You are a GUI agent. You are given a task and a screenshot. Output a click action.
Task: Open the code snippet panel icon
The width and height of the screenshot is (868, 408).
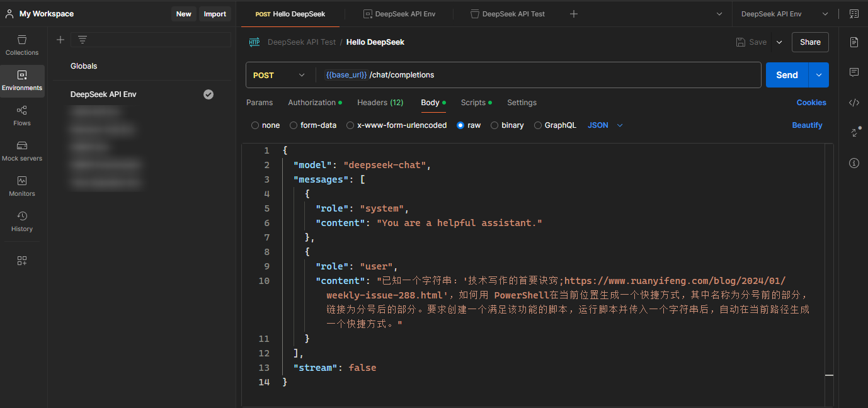[x=854, y=103]
